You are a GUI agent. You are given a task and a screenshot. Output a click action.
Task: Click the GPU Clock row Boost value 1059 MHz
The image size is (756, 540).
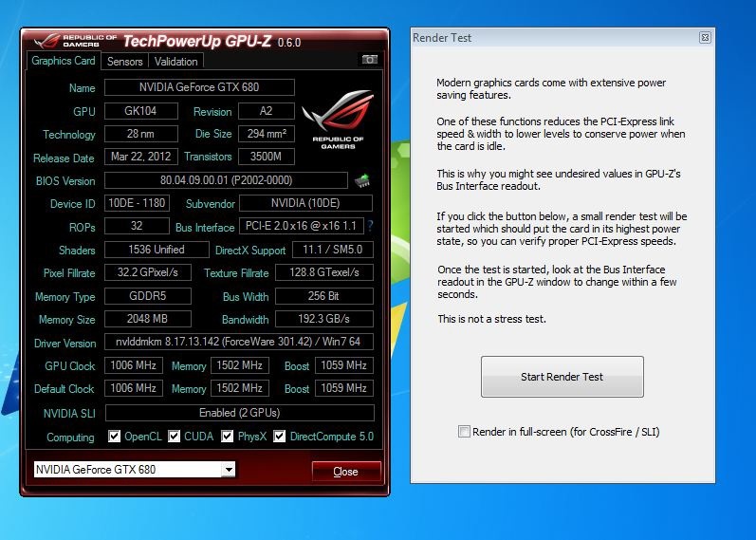point(344,365)
